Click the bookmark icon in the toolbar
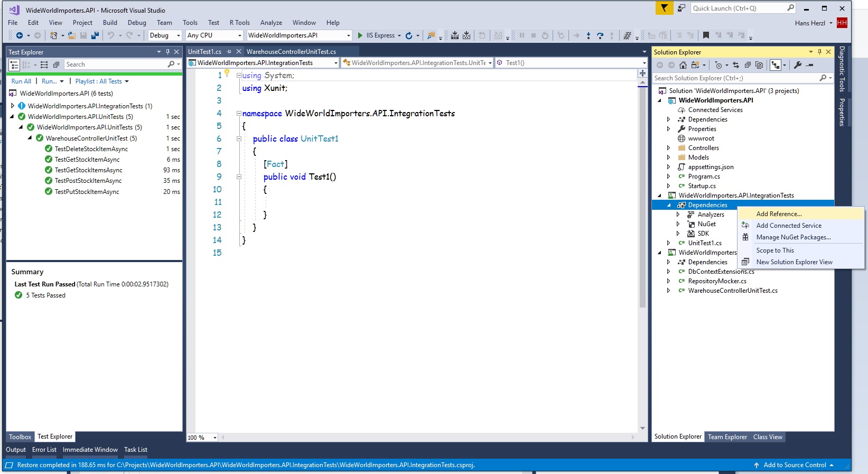The width and height of the screenshot is (868, 474). point(706,35)
